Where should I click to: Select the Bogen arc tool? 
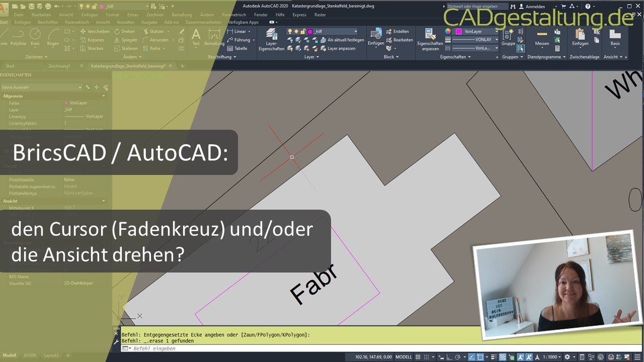53,37
